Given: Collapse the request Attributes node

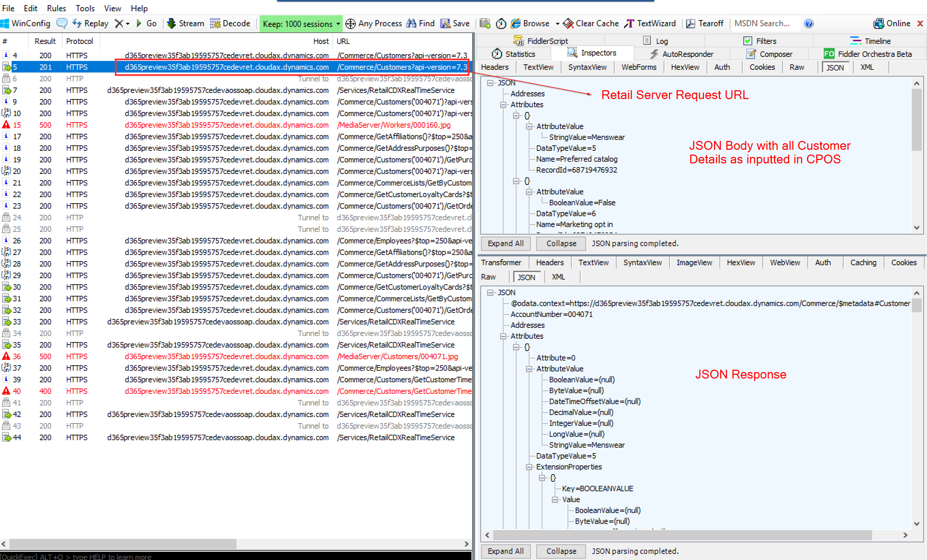Looking at the screenshot, I should coord(503,105).
